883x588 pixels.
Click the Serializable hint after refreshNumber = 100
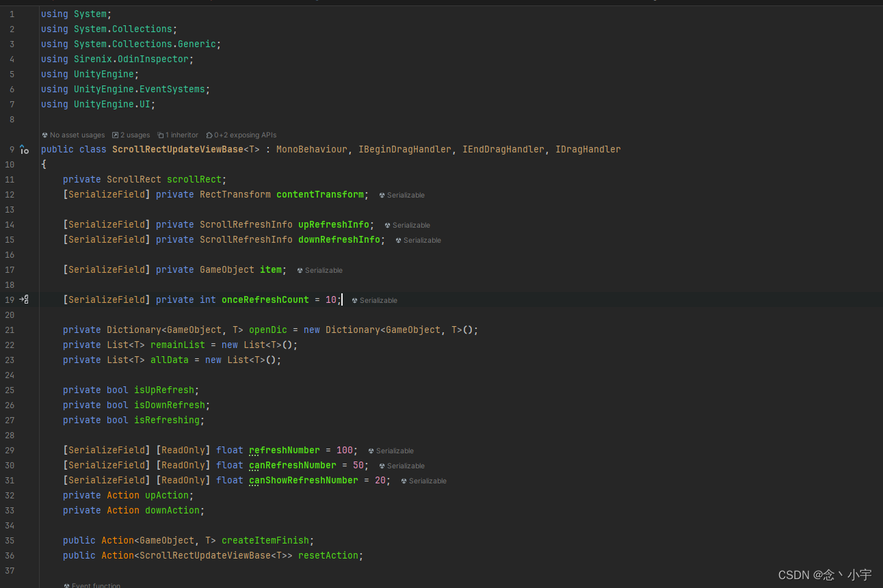click(391, 451)
